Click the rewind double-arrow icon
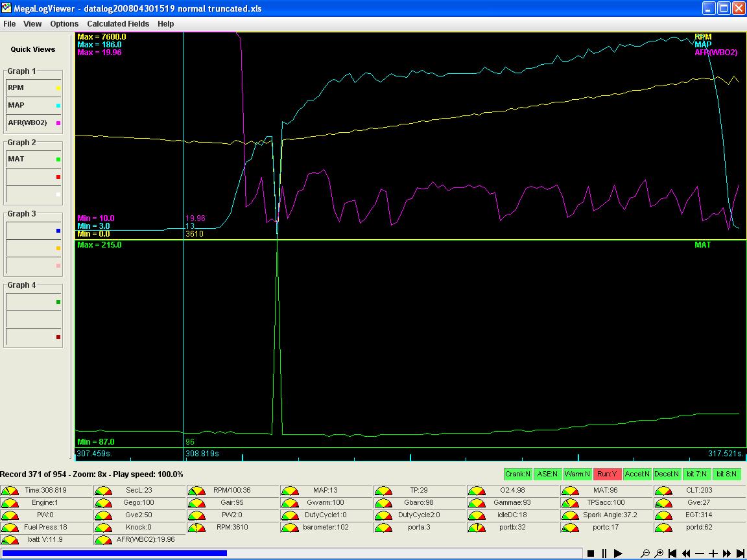The width and height of the screenshot is (747, 560). point(686,554)
